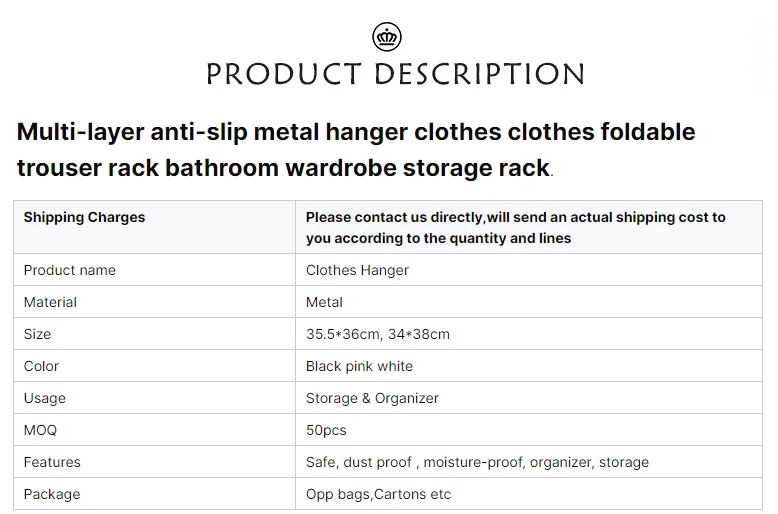Click the crown icon above the heading
Image resolution: width=778 pixels, height=514 pixels.
pos(386,38)
